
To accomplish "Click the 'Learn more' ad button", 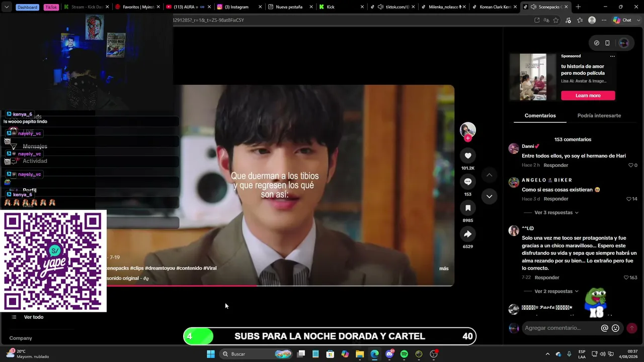I will [x=588, y=96].
